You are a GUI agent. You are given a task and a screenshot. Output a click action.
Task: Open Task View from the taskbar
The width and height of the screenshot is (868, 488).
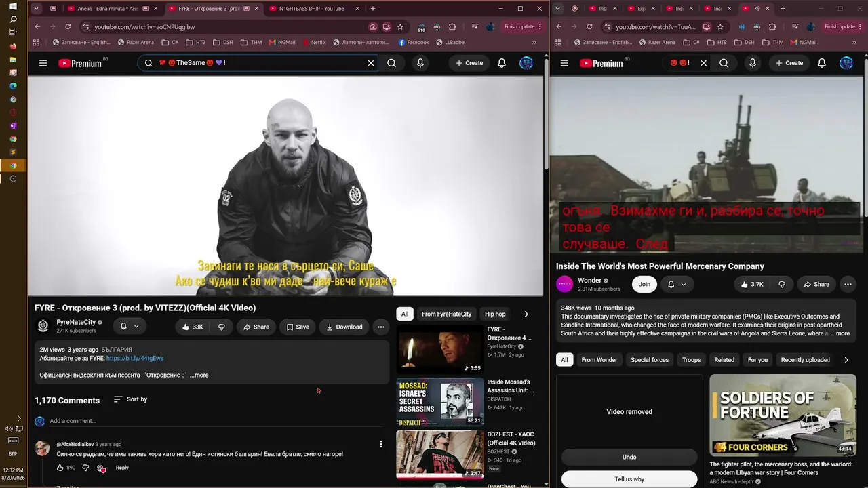click(x=13, y=33)
